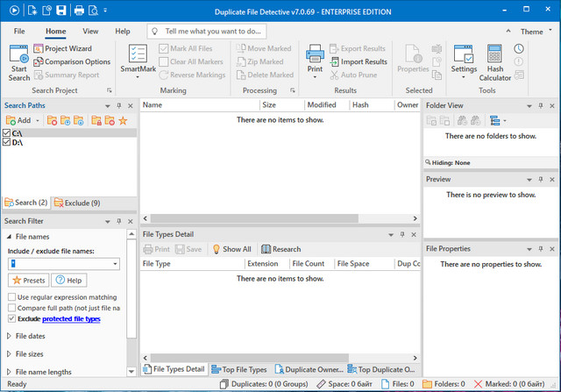The image size is (561, 392).
Task: Click the Research button in File Types Detail
Action: pos(280,249)
